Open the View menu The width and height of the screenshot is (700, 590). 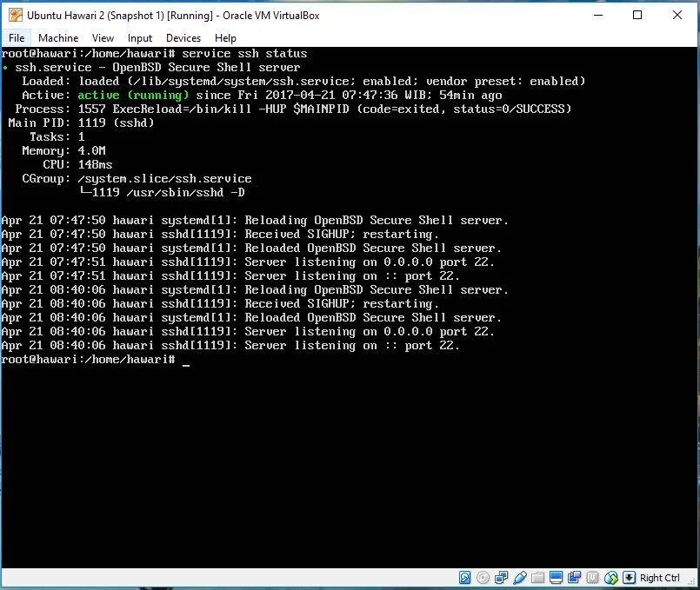pyautogui.click(x=103, y=38)
